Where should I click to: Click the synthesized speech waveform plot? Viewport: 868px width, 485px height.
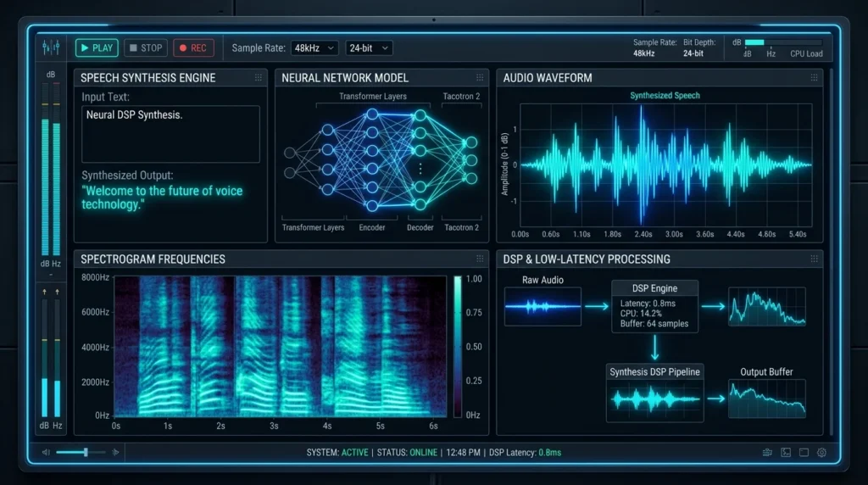(666, 165)
